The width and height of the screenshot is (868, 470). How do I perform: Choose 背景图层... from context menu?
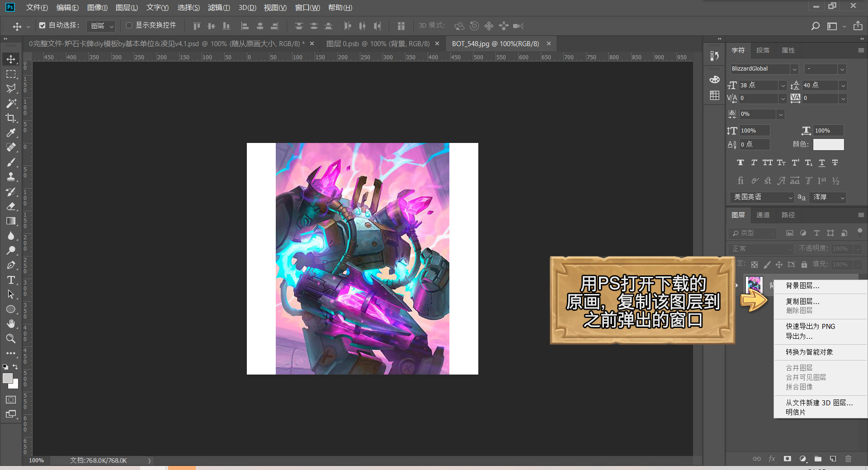point(802,285)
